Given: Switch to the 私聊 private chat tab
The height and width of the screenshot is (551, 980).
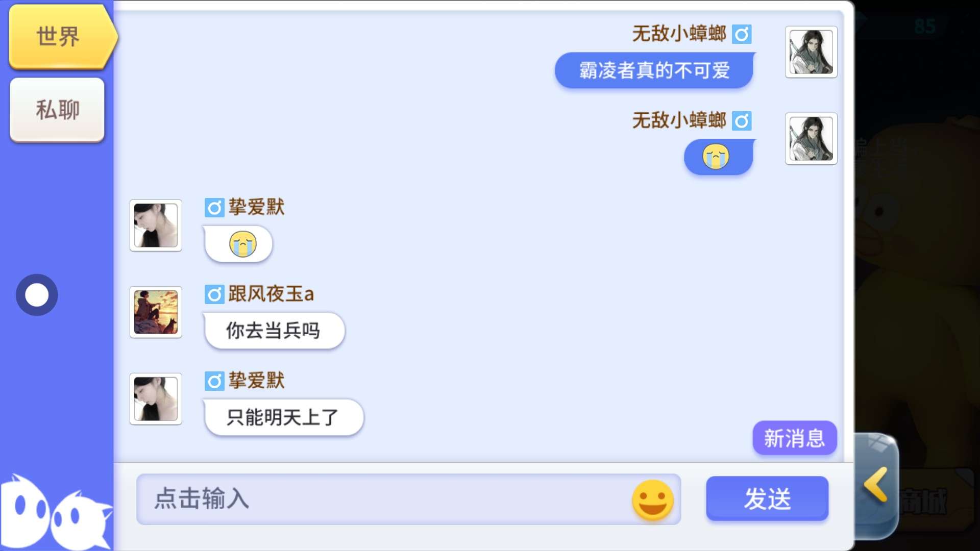Looking at the screenshot, I should point(57,110).
